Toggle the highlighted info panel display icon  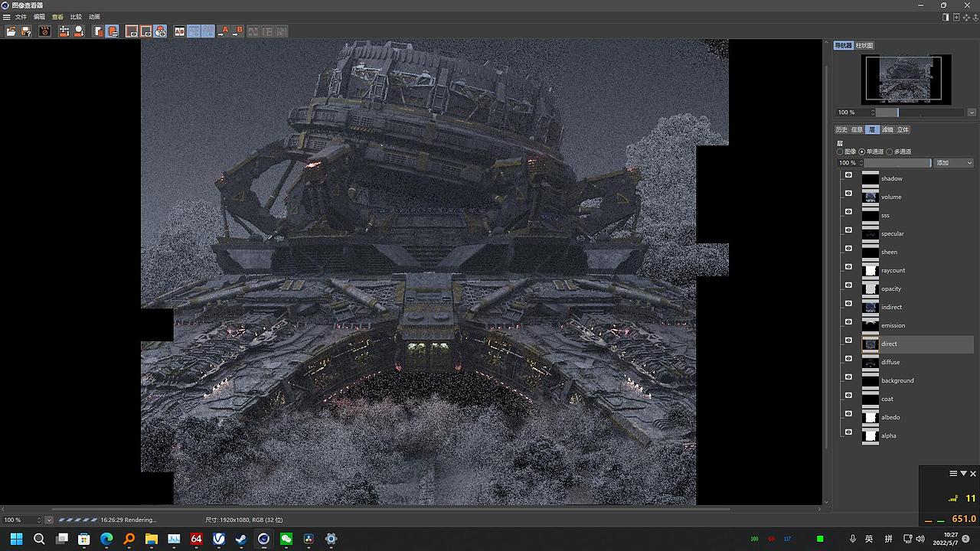[113, 31]
